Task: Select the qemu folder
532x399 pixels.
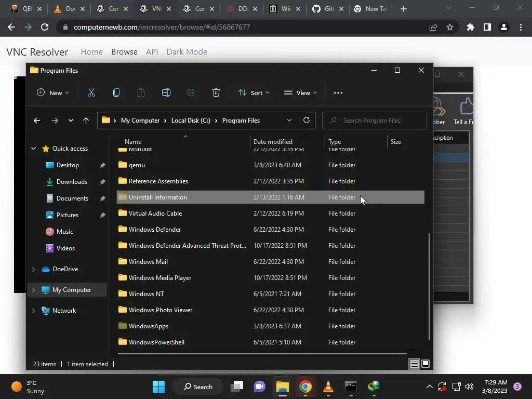Action: [270, 165]
